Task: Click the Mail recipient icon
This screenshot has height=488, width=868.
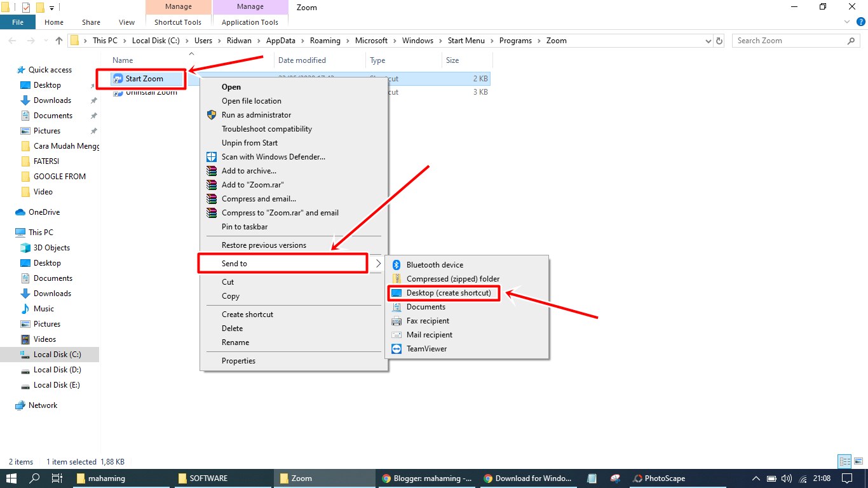Action: pyautogui.click(x=397, y=335)
